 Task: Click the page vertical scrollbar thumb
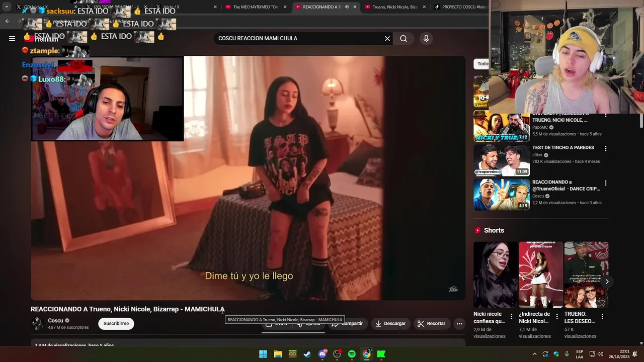[x=641, y=121]
